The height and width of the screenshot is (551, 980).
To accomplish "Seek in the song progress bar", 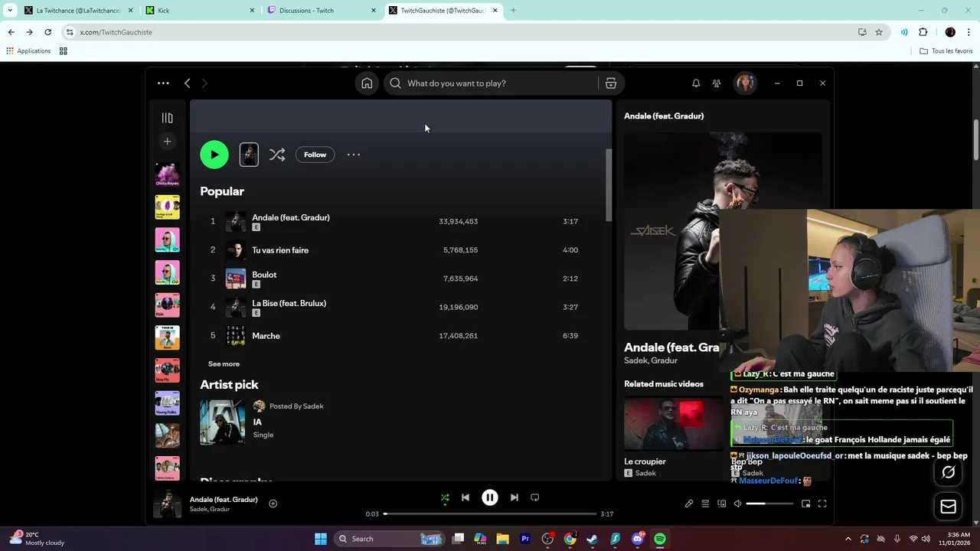I will click(x=490, y=514).
